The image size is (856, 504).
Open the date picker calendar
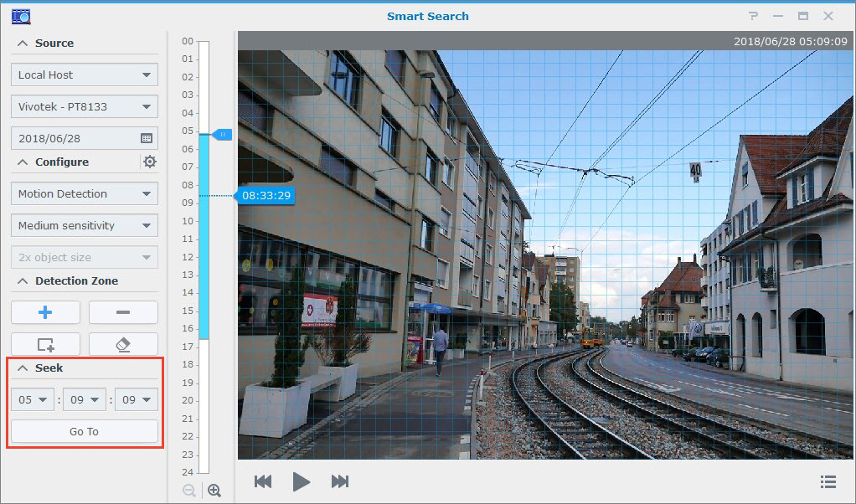click(148, 137)
